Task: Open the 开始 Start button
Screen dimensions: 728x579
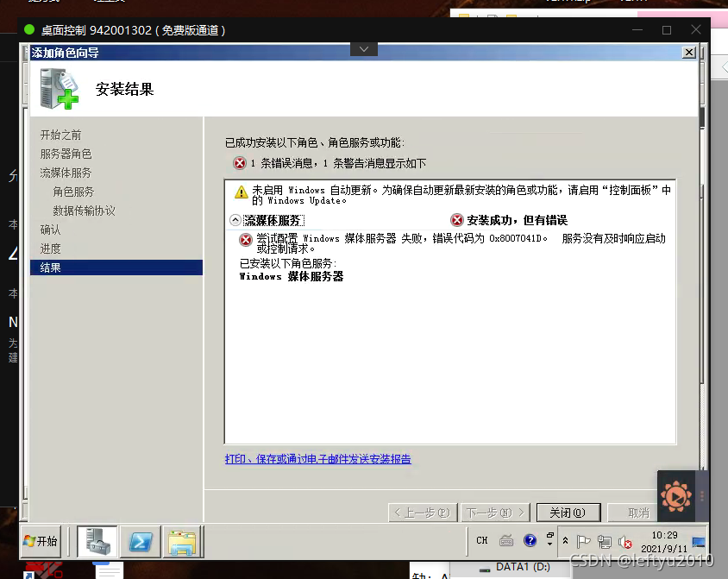Action: 41,541
